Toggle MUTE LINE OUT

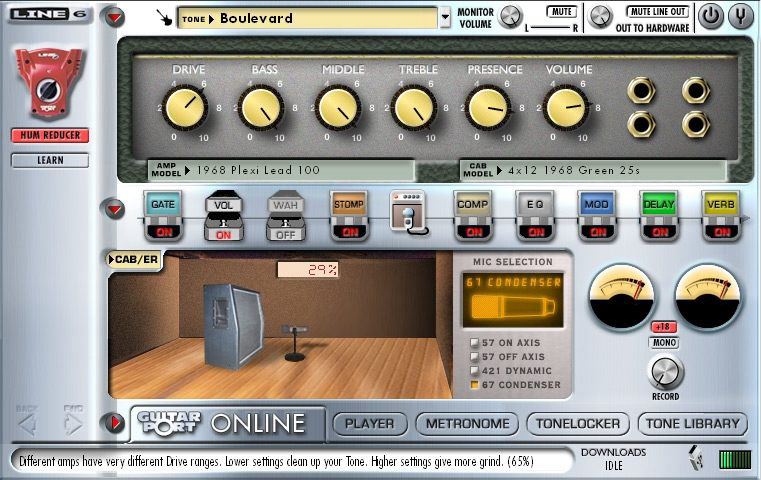click(658, 12)
